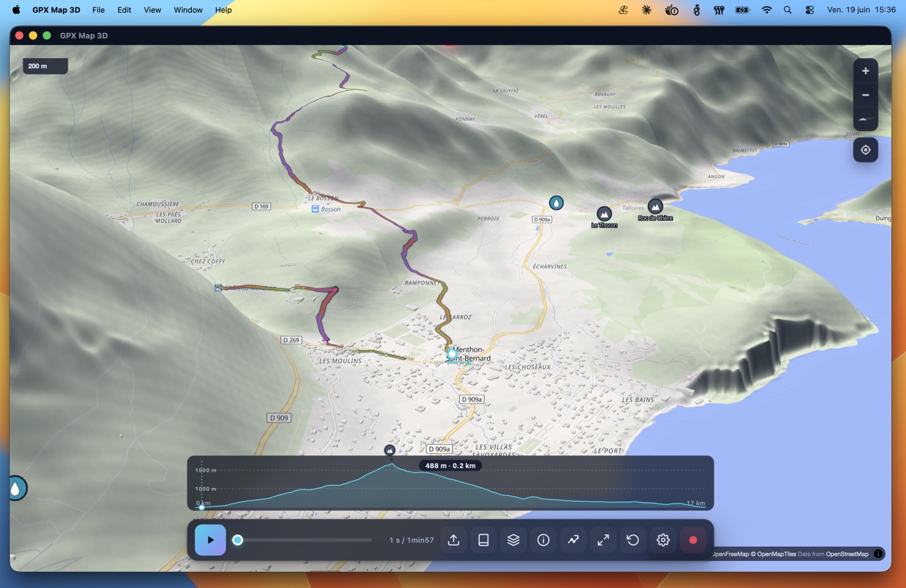Click the Bosson bus stop icon
The image size is (906, 588).
(x=315, y=209)
